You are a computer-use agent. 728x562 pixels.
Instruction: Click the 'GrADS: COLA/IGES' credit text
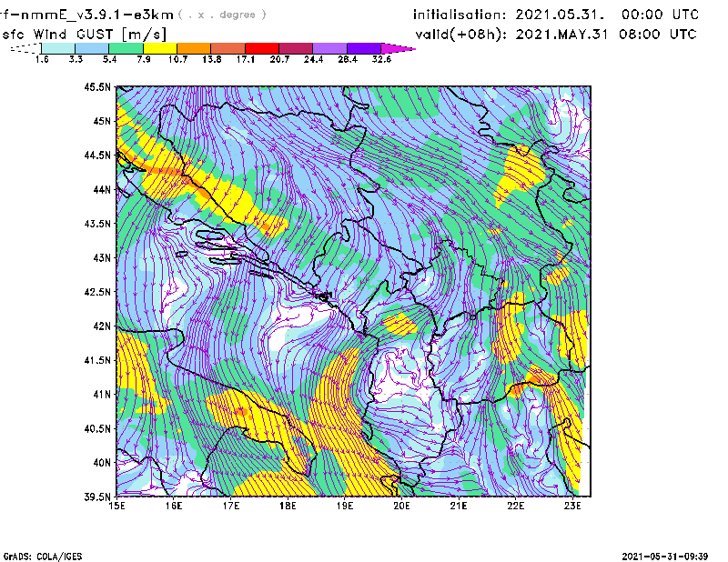pos(43,557)
